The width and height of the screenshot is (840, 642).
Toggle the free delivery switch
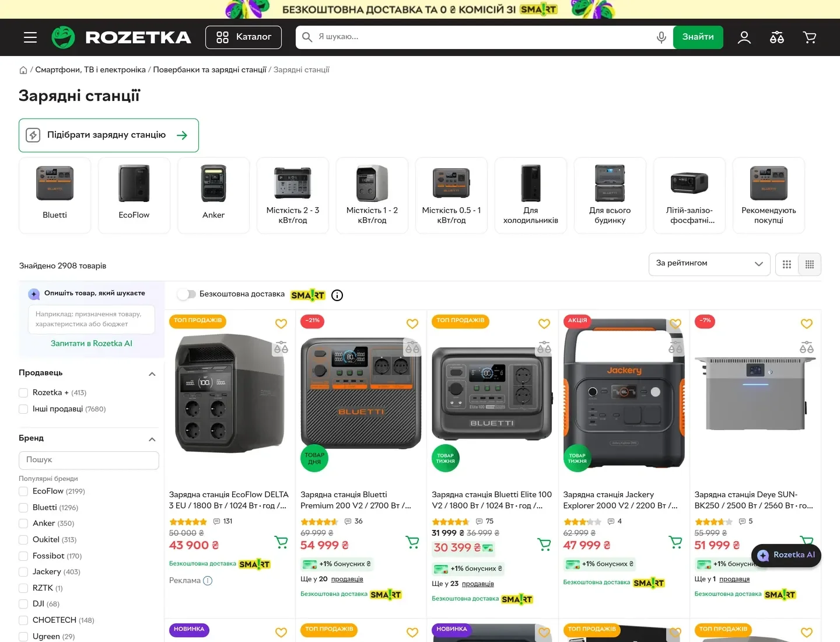(187, 294)
